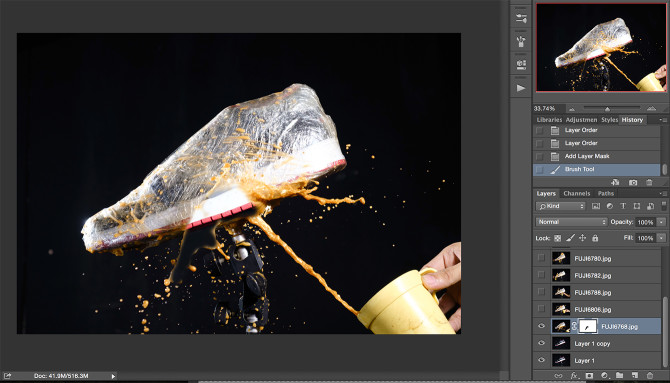Switch to the Styles tab

pos(609,120)
